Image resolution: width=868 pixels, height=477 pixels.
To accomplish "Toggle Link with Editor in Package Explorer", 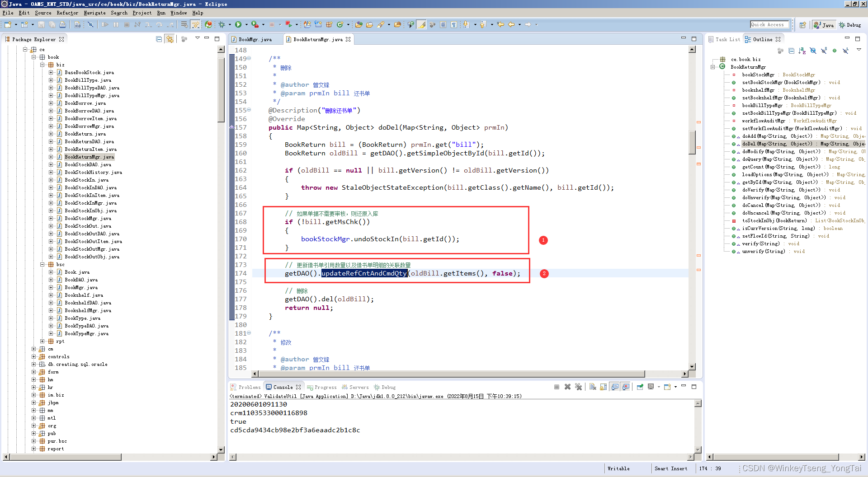I will pos(170,39).
